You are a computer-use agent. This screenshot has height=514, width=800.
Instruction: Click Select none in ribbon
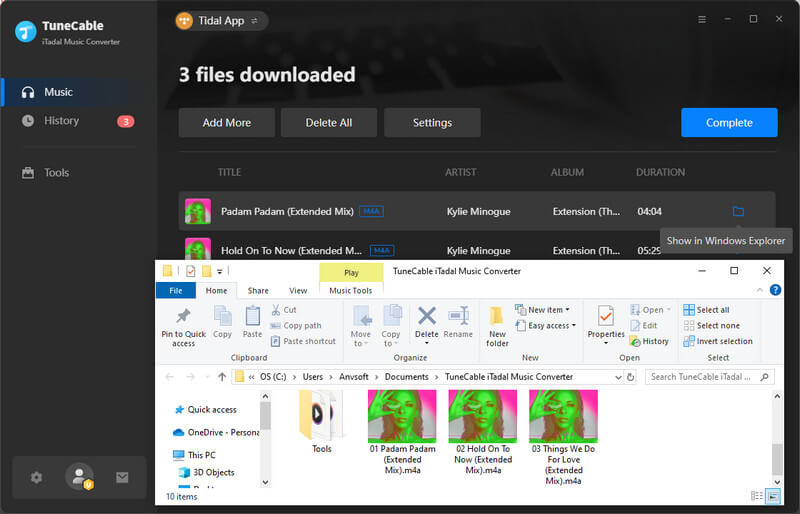pos(711,326)
